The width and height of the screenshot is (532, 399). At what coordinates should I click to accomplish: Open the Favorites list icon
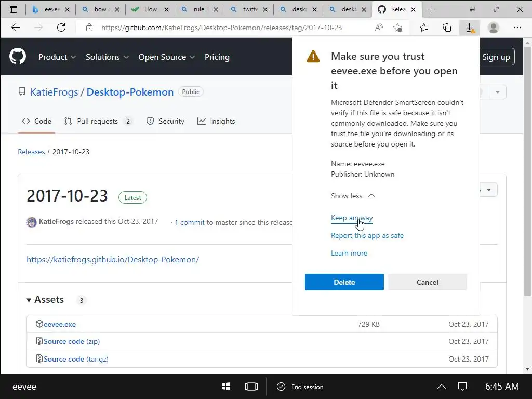[x=424, y=28]
